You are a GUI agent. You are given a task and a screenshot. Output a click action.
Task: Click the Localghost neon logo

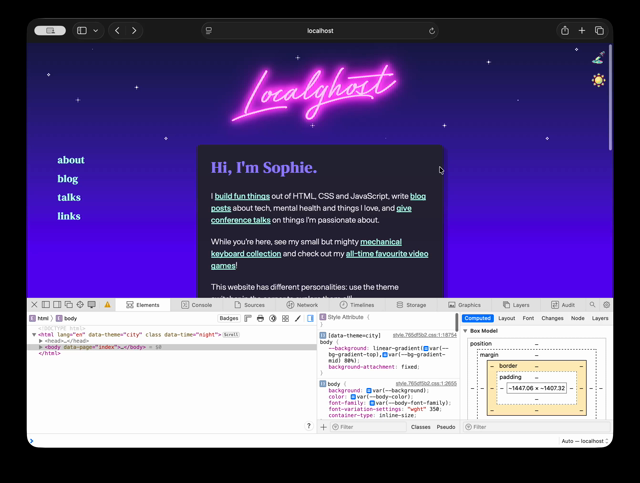[x=314, y=95]
